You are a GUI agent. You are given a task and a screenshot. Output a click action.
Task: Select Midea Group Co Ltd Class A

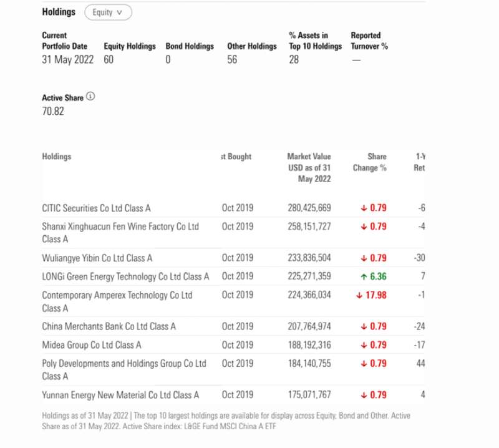[92, 345]
